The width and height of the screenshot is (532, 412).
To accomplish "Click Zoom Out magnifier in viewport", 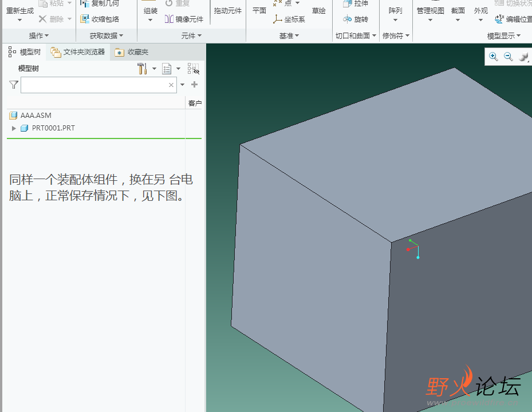I will (x=508, y=57).
